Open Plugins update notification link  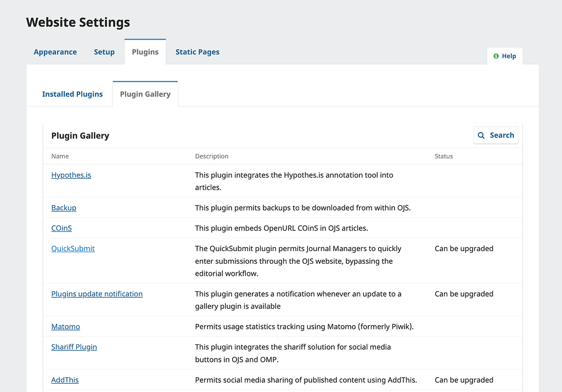click(x=97, y=294)
